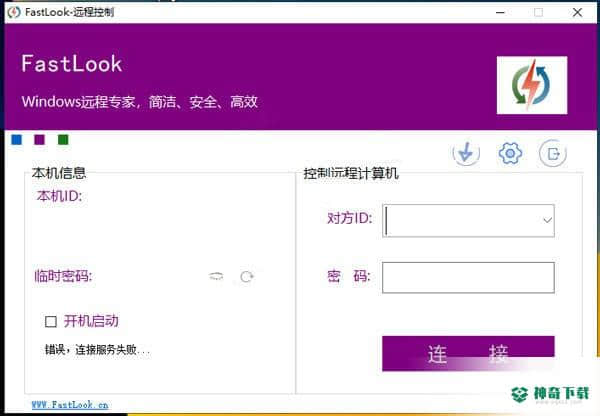Click the Windows远程专家 slogan text

tap(140, 102)
